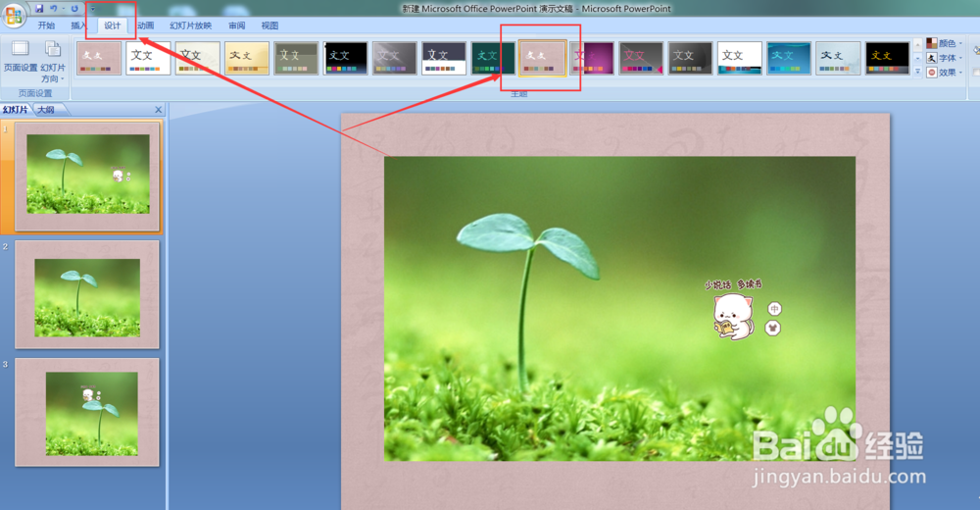The height and width of the screenshot is (510, 980).
Task: Apply the bright blue wave theme
Action: (789, 58)
